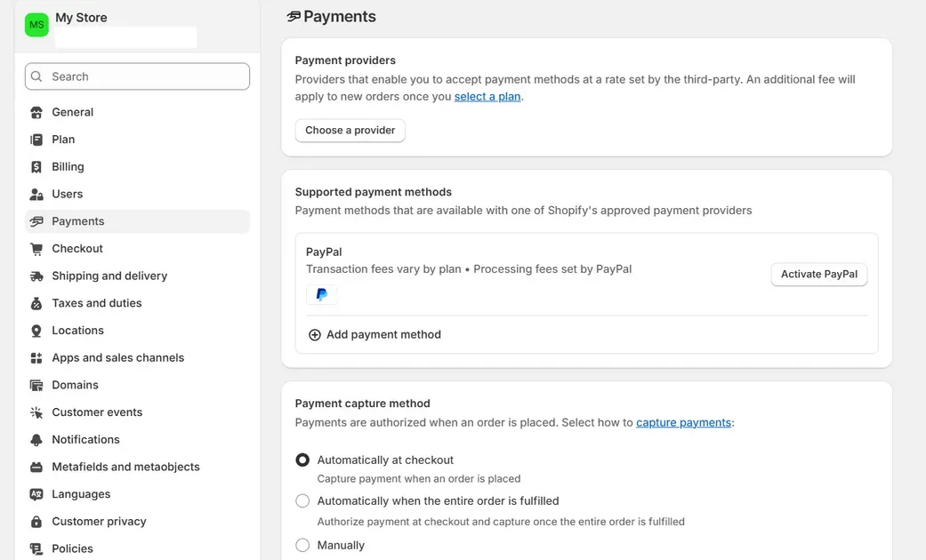The height and width of the screenshot is (560, 926).
Task: Click the Activate PayPal button
Action: (x=818, y=274)
